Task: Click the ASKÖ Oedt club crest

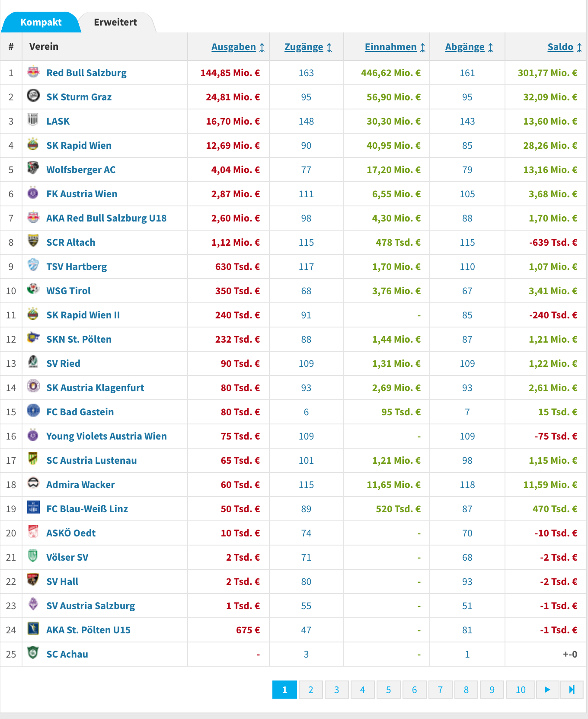Action: tap(33, 532)
